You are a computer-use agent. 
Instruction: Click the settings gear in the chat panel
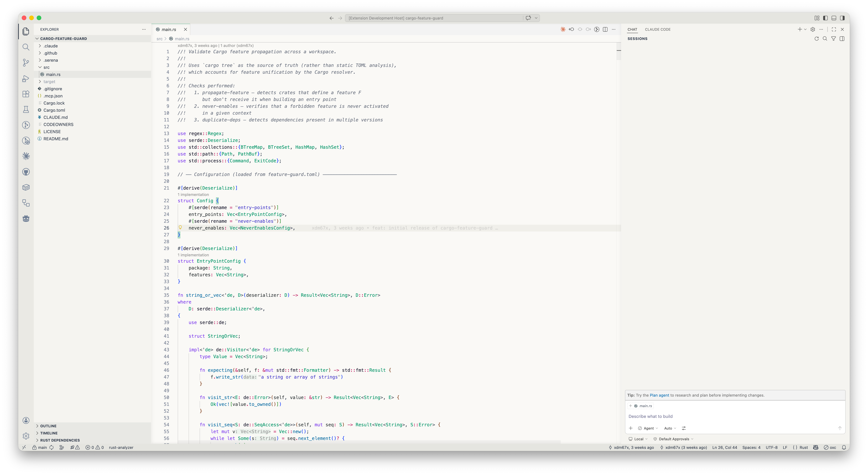point(812,29)
